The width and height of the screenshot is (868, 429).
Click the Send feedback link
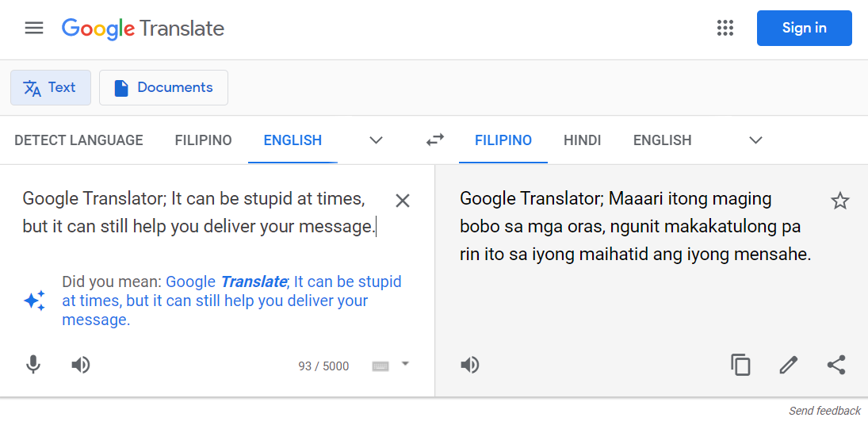pyautogui.click(x=825, y=411)
